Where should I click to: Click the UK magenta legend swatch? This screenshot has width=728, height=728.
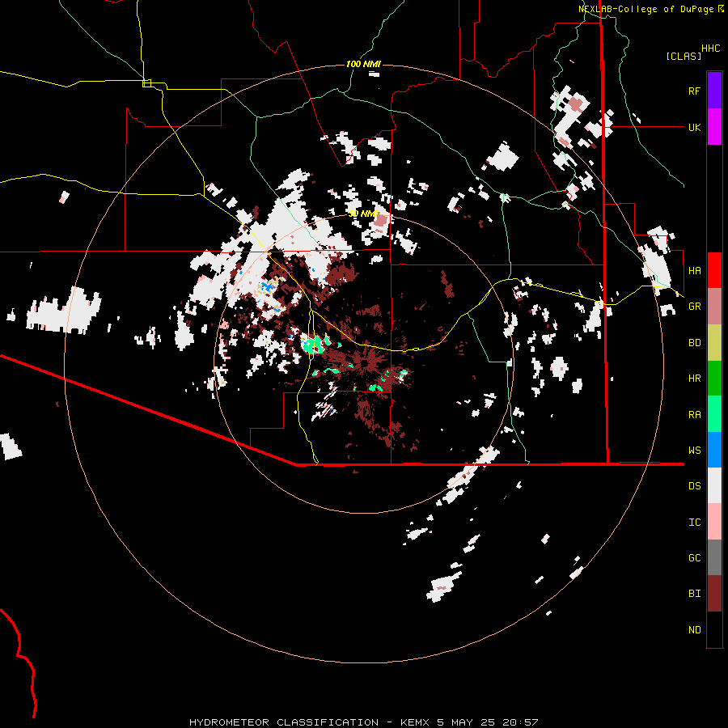(714, 127)
